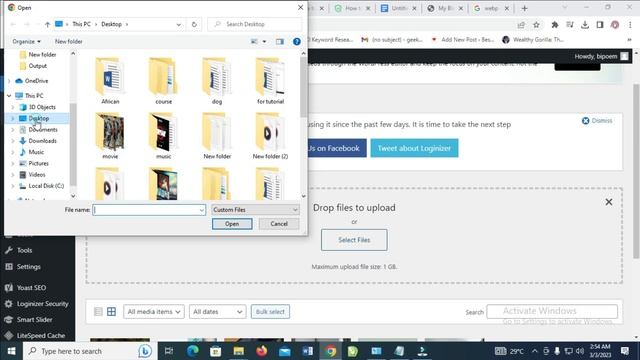The image size is (640, 360).
Task: Click the media library Search field
Action: click(552, 312)
